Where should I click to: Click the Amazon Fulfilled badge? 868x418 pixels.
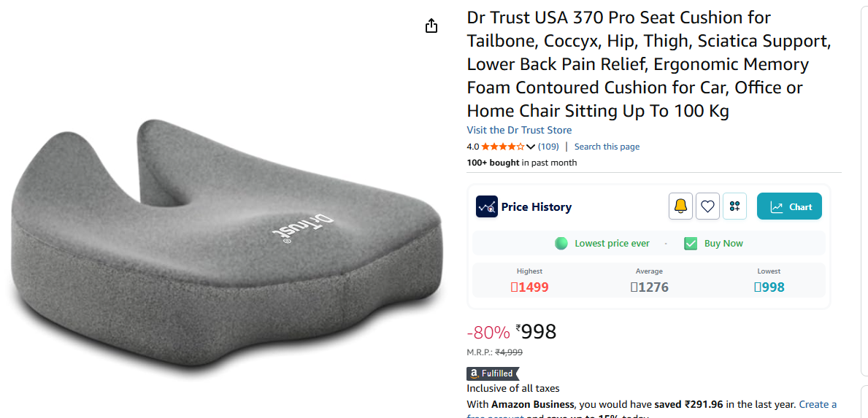493,374
